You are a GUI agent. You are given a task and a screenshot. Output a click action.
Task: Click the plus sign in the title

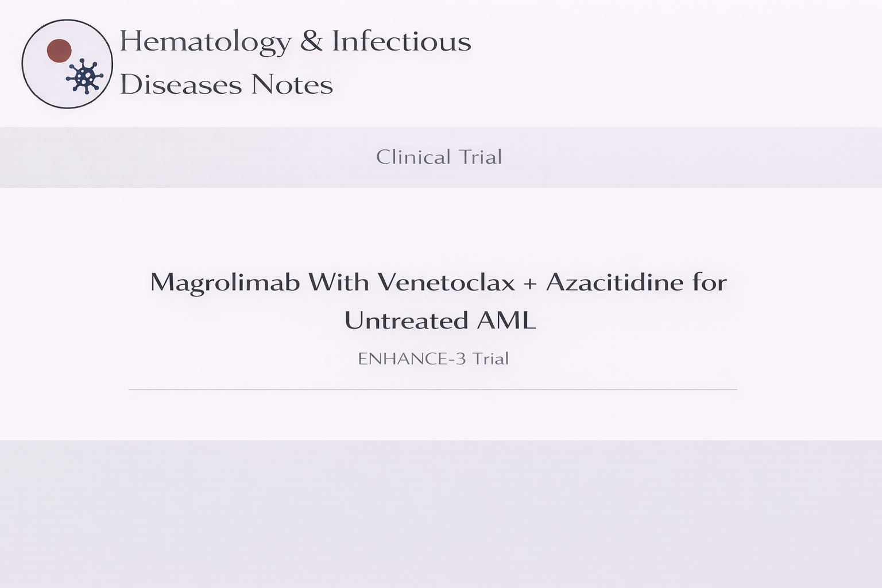coord(531,283)
